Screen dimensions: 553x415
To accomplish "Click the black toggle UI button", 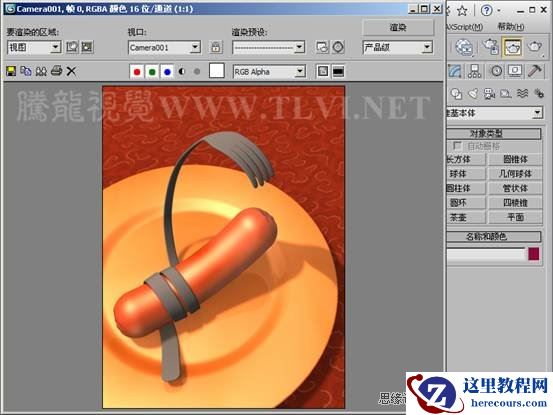I will (338, 72).
